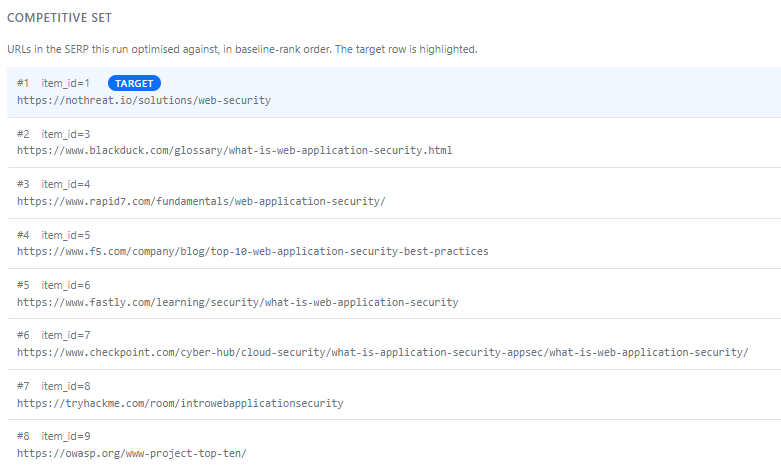Click rank number #3
The width and height of the screenshot is (781, 469).
[x=23, y=184]
